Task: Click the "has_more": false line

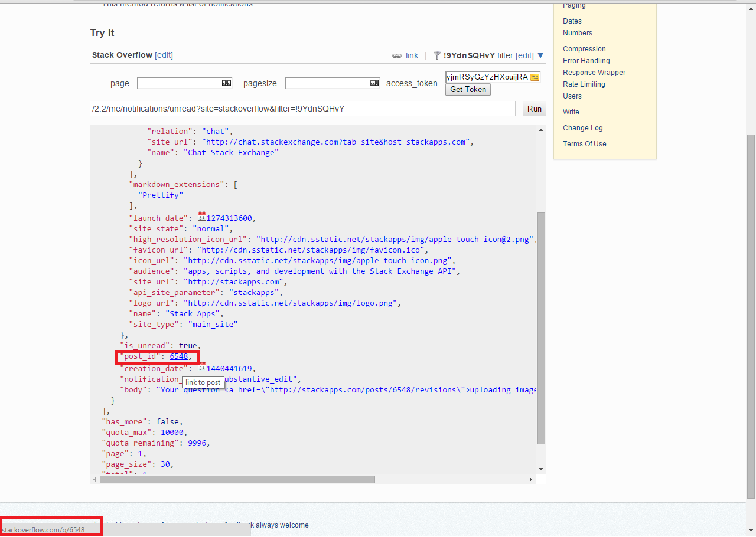Action: tap(142, 421)
